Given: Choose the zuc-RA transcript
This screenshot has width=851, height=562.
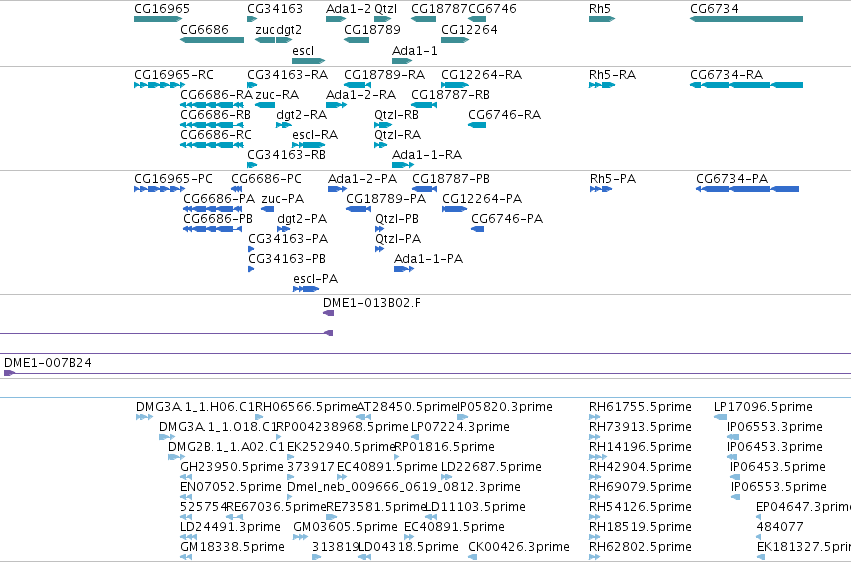Looking at the screenshot, I should coord(265,105).
